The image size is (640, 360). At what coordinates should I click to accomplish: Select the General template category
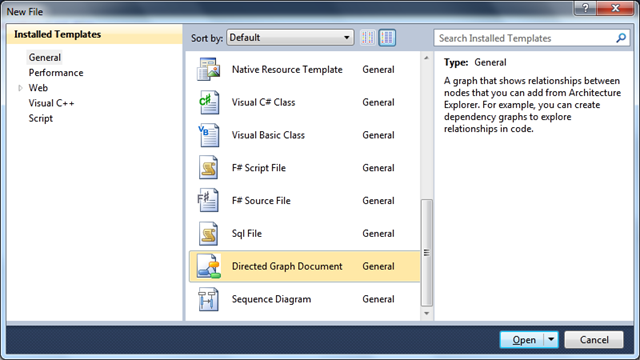(x=44, y=58)
